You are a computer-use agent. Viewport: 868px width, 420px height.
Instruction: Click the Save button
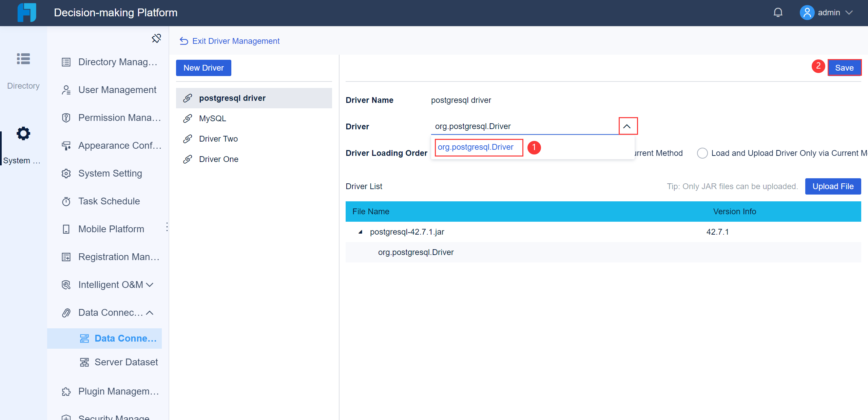(x=844, y=67)
